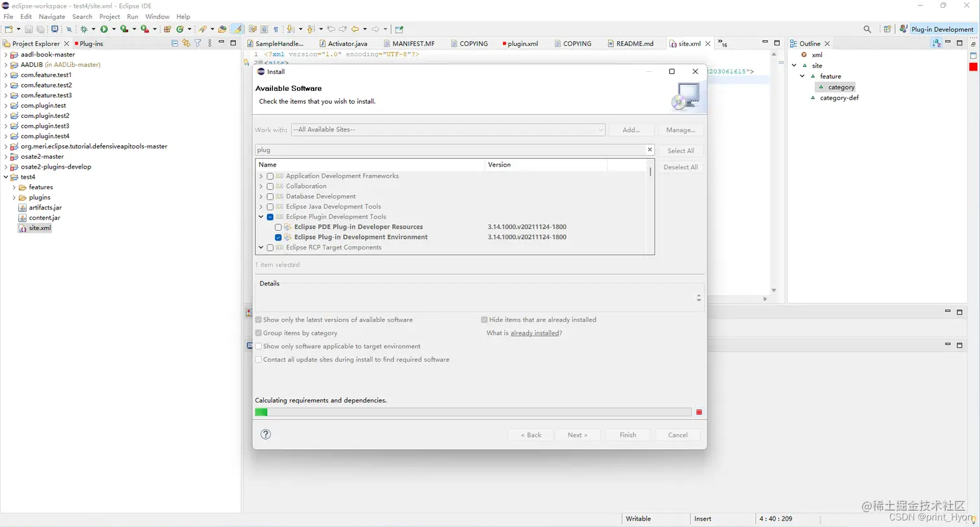Open the Navigate menu
Viewport: 980px width, 527px height.
coord(52,16)
